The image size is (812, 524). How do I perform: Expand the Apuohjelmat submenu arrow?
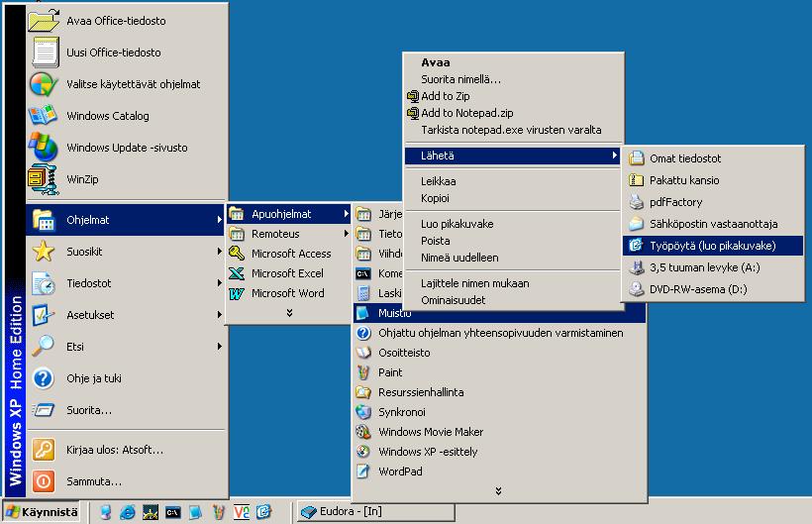coord(346,213)
